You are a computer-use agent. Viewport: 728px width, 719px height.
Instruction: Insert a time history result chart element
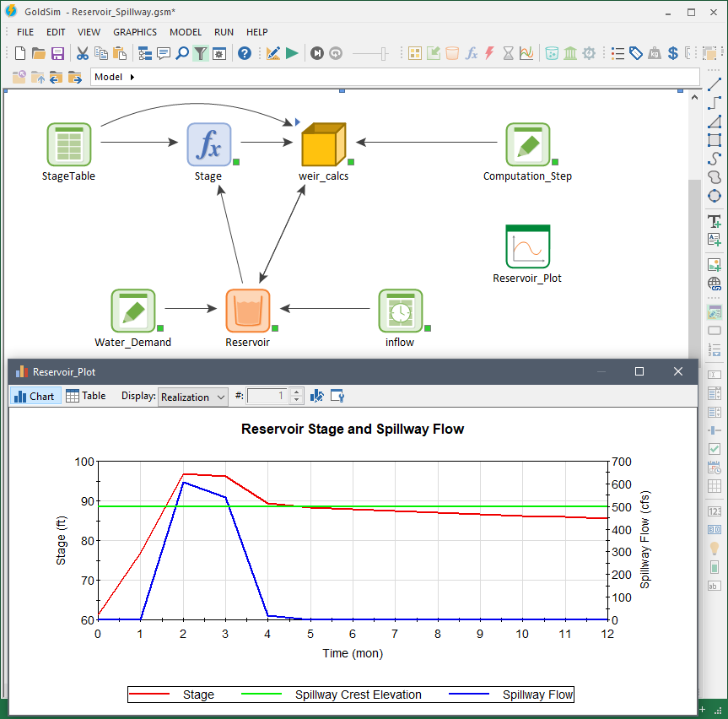(526, 53)
